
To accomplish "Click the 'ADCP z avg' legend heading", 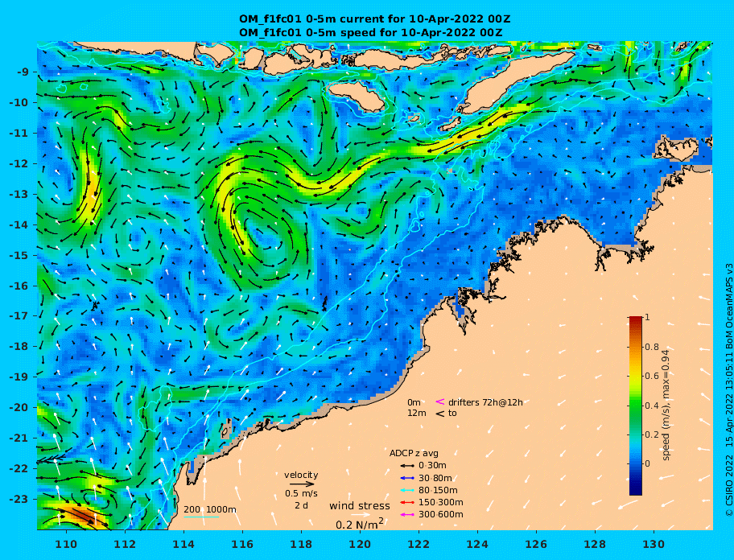I will click(x=414, y=453).
